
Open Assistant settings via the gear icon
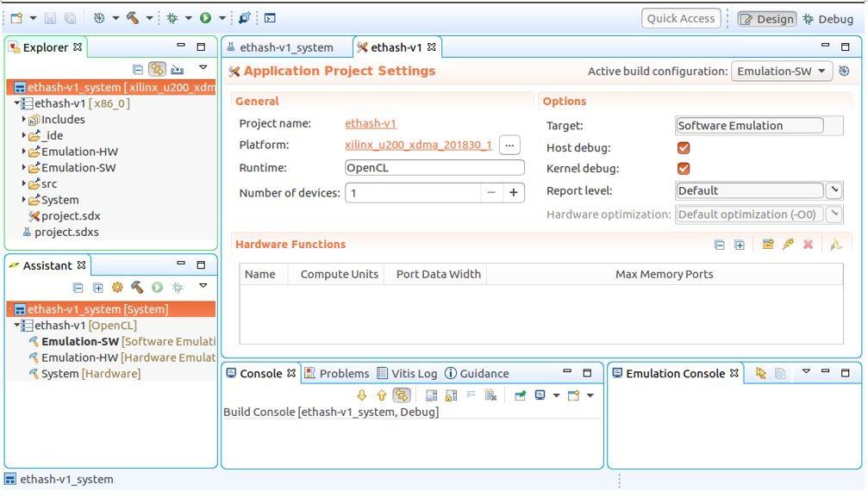[117, 287]
